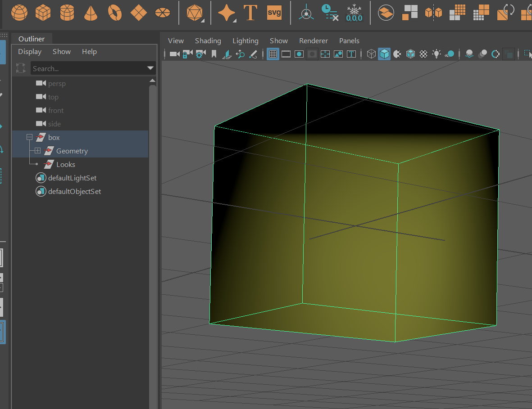The height and width of the screenshot is (409, 532).
Task: Open the Shading menu in the viewport
Action: [208, 40]
